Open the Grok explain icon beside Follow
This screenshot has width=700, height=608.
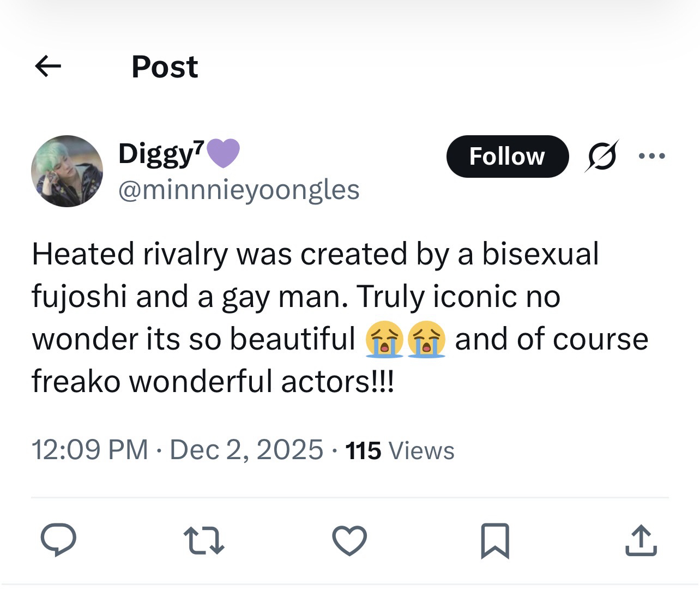point(602,156)
